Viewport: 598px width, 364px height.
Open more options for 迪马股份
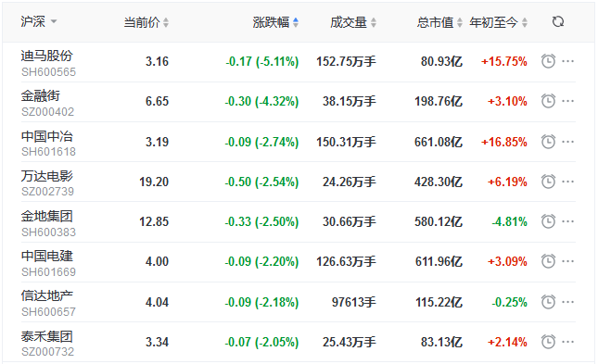(x=568, y=61)
